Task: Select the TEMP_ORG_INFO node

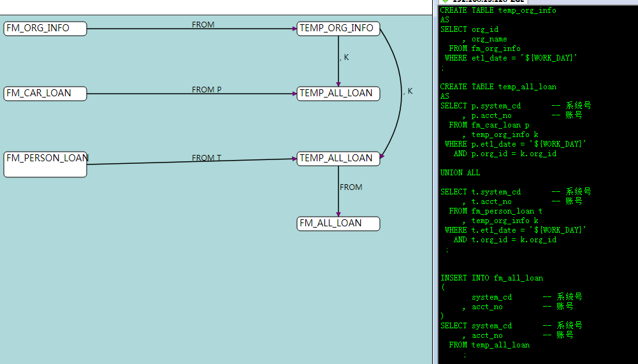Action: pos(338,29)
